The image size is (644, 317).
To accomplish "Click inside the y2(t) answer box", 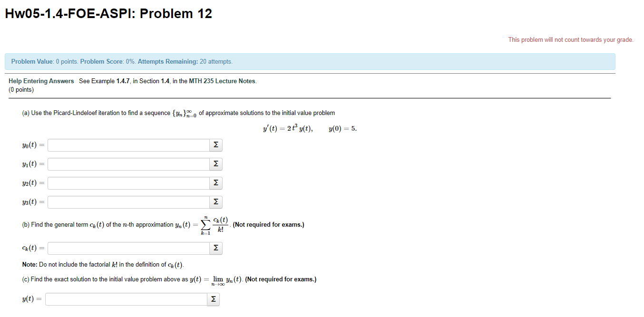I will pyautogui.click(x=128, y=183).
